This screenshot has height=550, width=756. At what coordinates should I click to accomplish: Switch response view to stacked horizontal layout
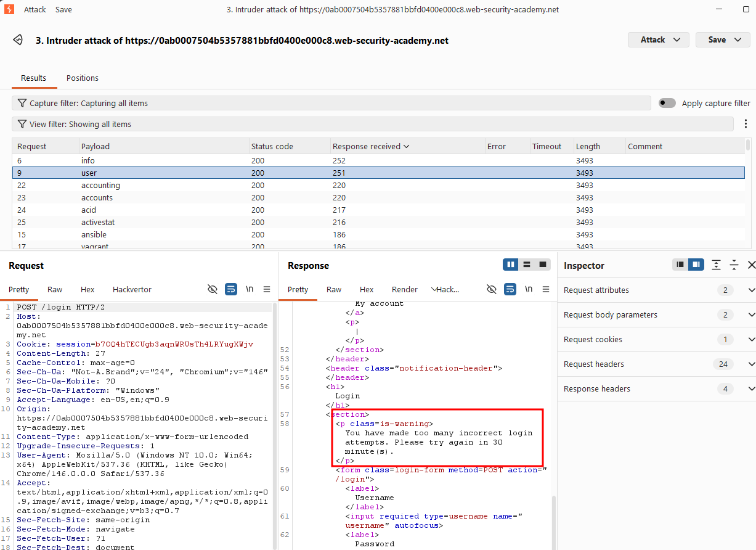click(526, 265)
